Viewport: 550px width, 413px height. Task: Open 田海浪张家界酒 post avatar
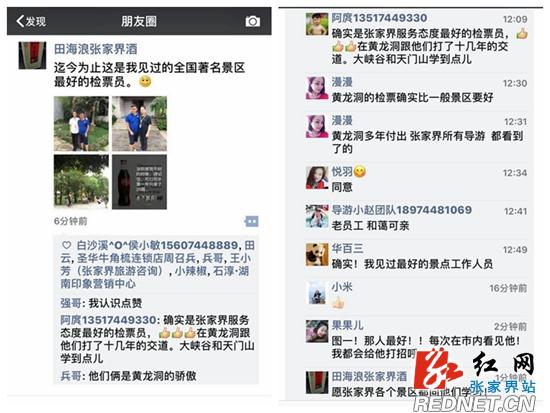pyautogui.click(x=32, y=55)
